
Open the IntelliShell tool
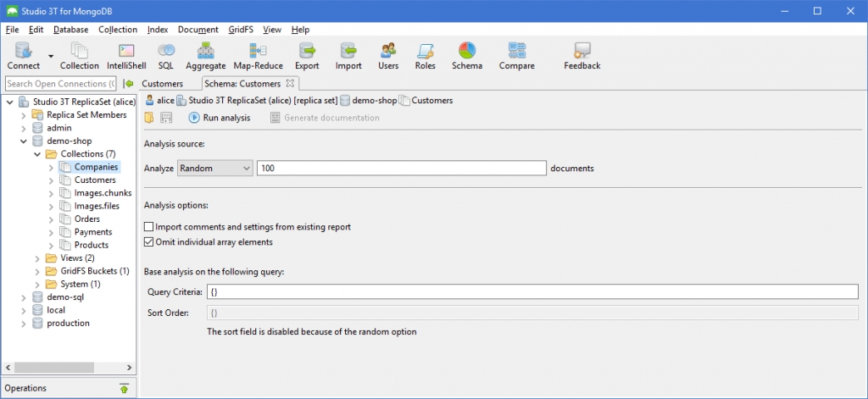point(126,57)
